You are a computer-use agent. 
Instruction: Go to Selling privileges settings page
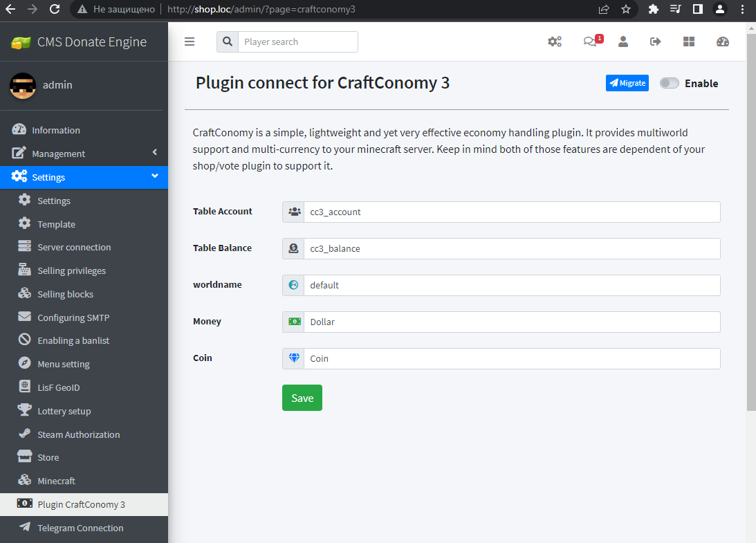click(x=71, y=270)
